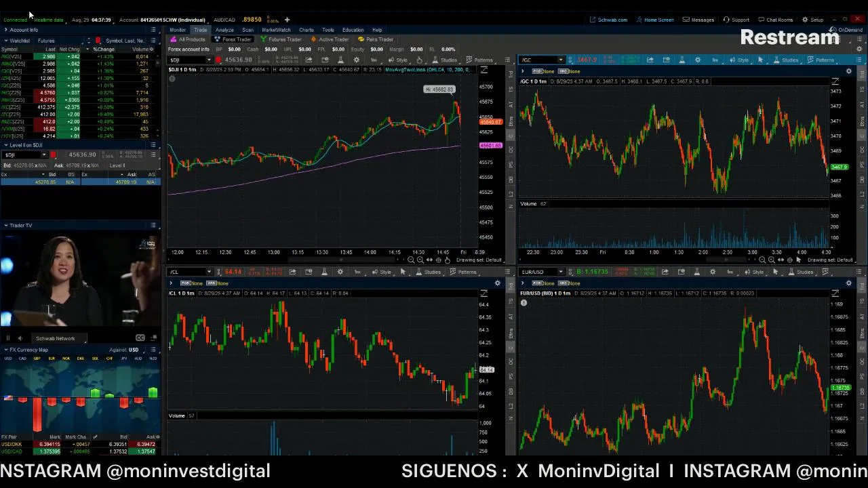Select the Pairs Trader sub-tab
The width and height of the screenshot is (868, 488).
pos(376,39)
